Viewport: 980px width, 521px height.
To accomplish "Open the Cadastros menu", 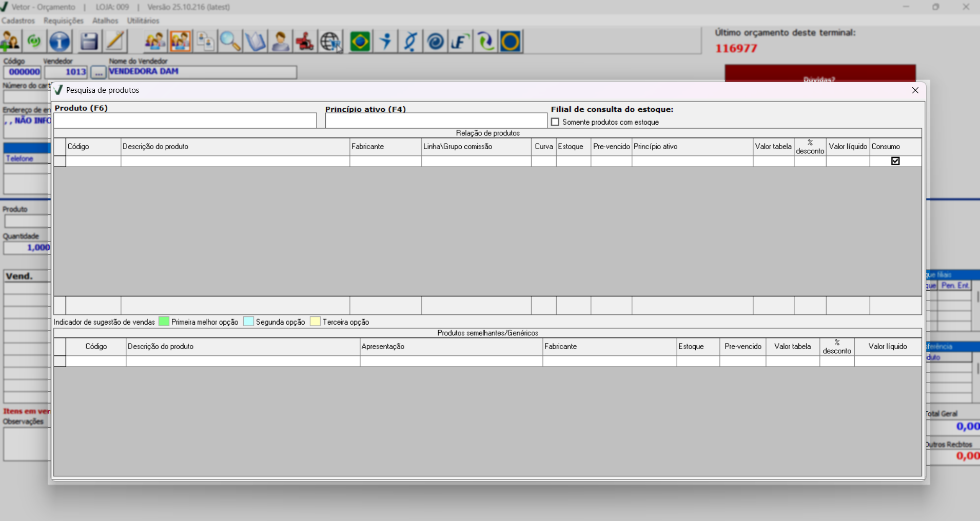I will [x=18, y=21].
